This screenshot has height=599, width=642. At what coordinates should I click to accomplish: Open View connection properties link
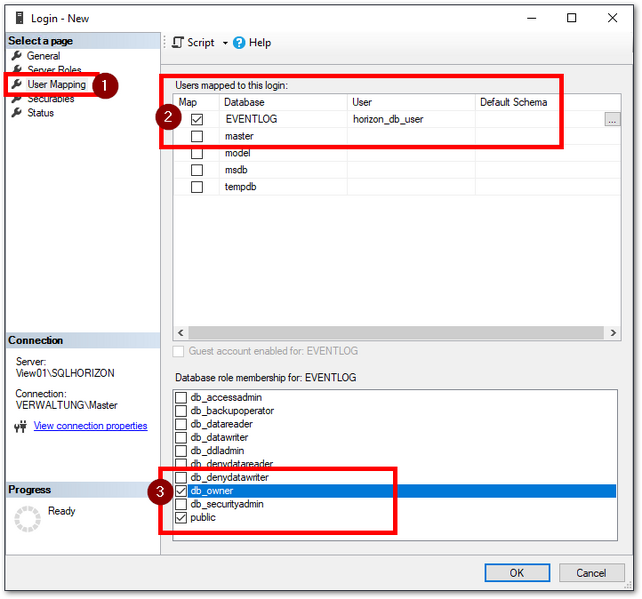tap(90, 426)
